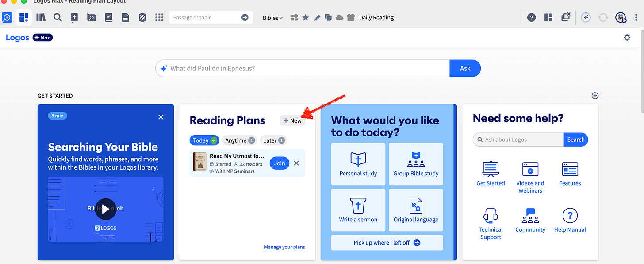The image size is (644, 264).
Task: Dismiss the My Utmost reading plan row
Action: point(296,163)
